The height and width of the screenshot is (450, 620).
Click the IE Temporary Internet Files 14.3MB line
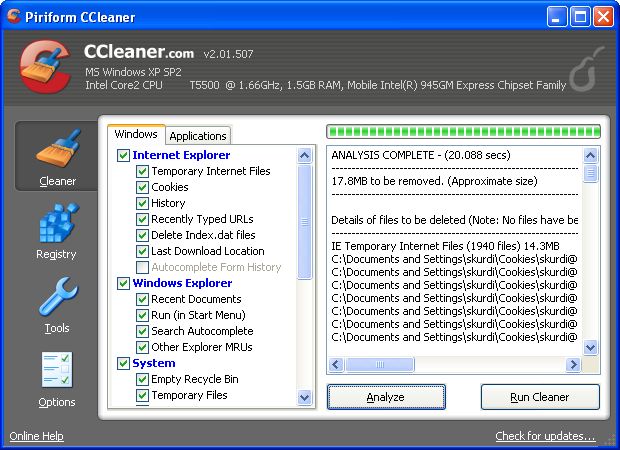click(445, 246)
